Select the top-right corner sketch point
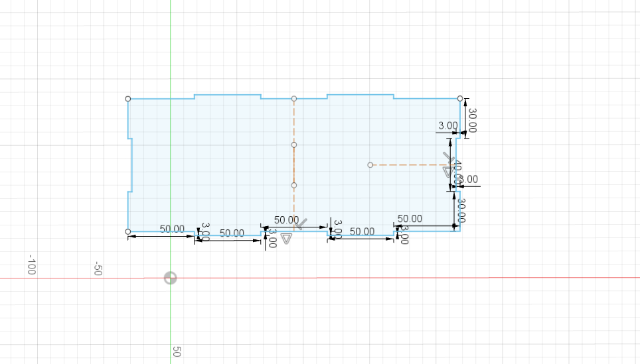This screenshot has height=364, width=640. click(460, 98)
